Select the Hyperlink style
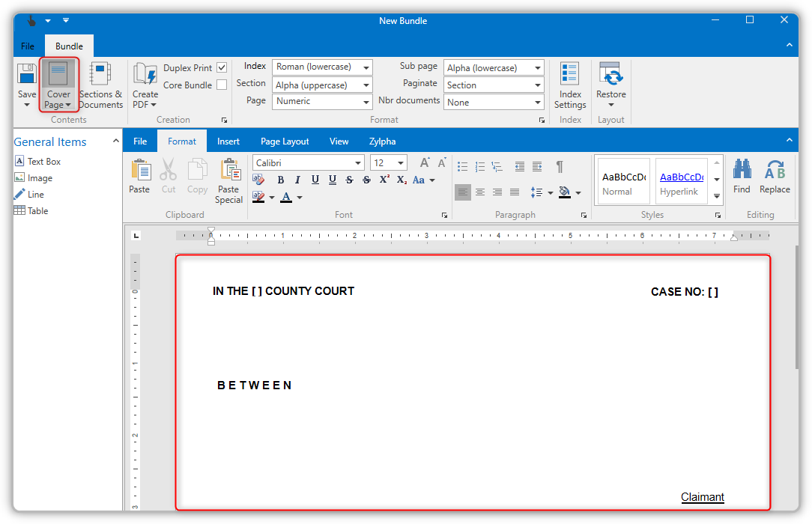Viewport: 812px width, 524px height. (x=681, y=183)
